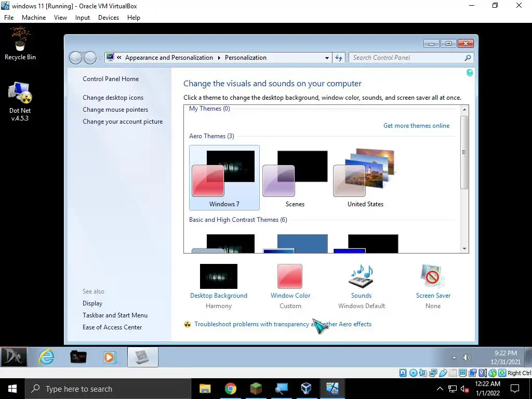Open Screen Saver settings
The image size is (532, 399).
[x=433, y=286]
